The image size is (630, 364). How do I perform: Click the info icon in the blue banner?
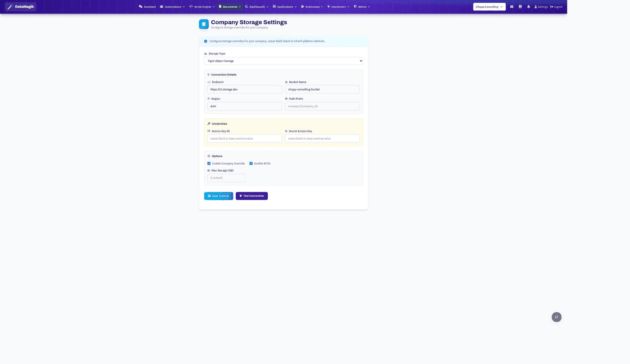pos(206,41)
